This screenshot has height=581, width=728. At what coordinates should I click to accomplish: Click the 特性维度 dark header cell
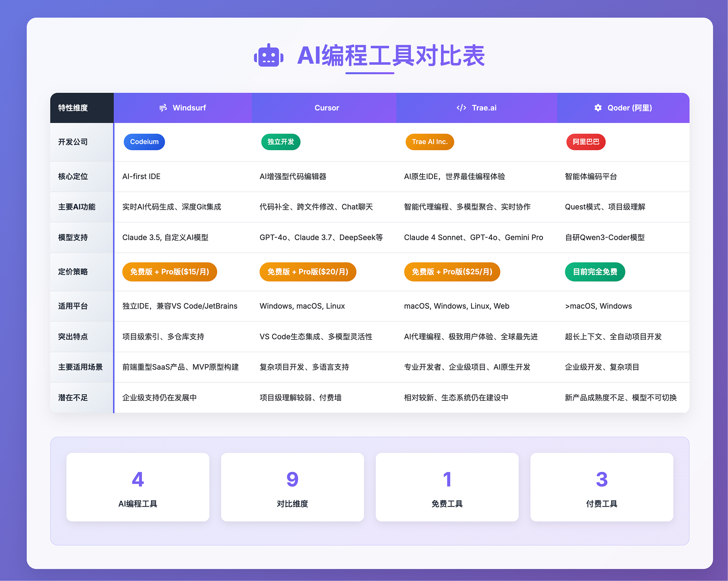coord(72,108)
